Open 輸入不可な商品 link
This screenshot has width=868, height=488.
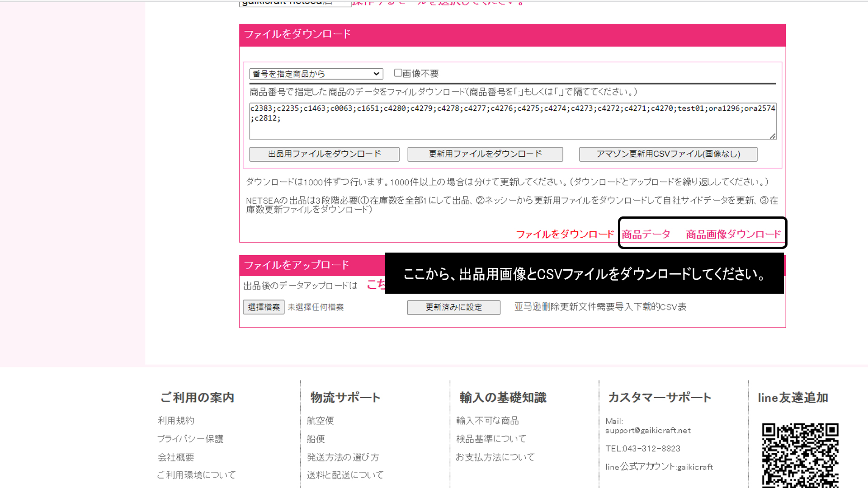click(x=487, y=421)
